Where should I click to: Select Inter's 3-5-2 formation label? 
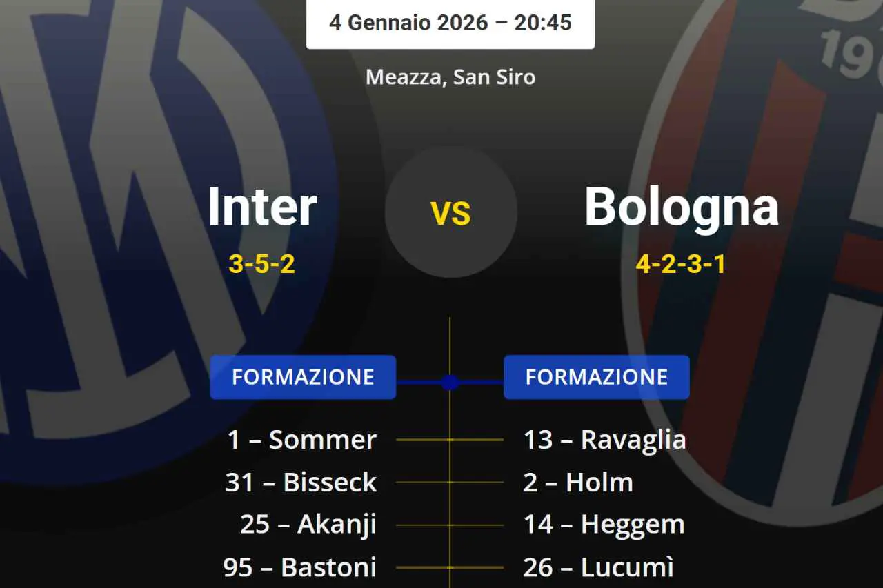coord(261,263)
